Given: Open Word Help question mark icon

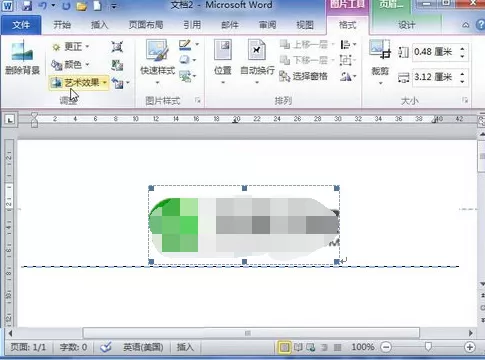Looking at the screenshot, I should point(481,25).
